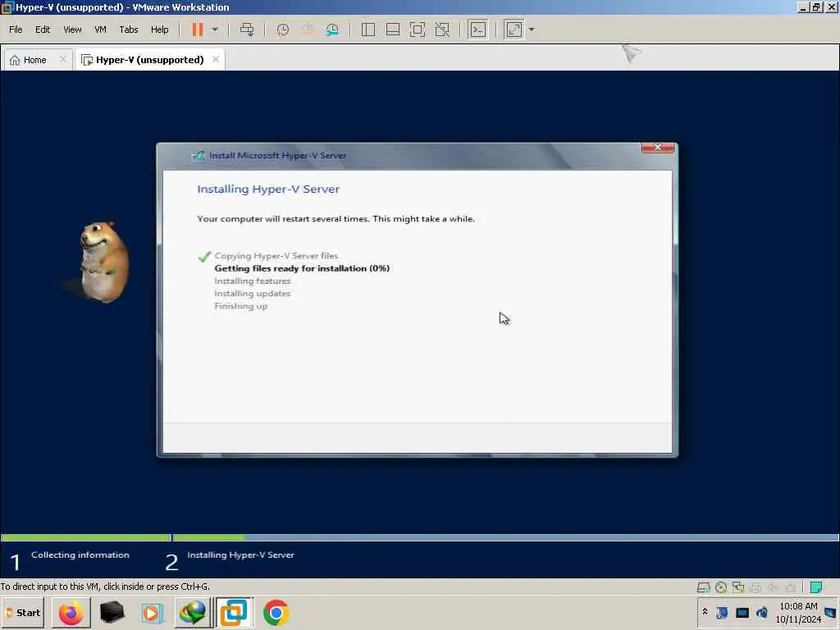Click the revert to snapshot icon
840x630 pixels.
tap(308, 30)
